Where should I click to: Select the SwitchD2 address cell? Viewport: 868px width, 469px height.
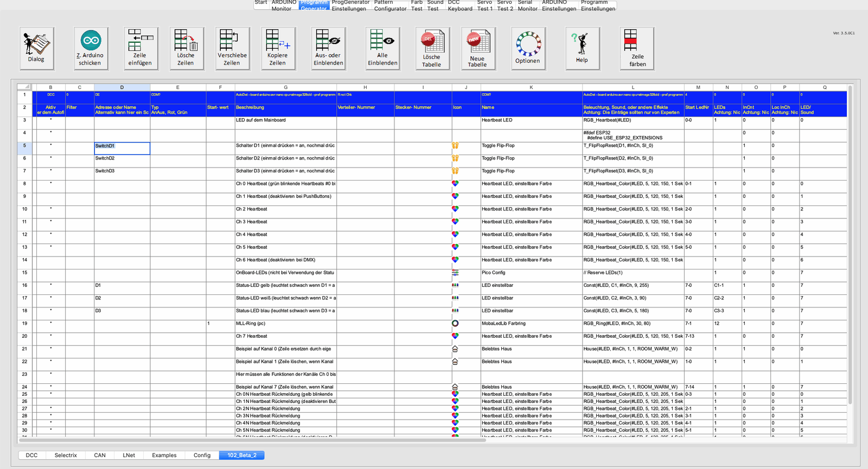pyautogui.click(x=122, y=159)
